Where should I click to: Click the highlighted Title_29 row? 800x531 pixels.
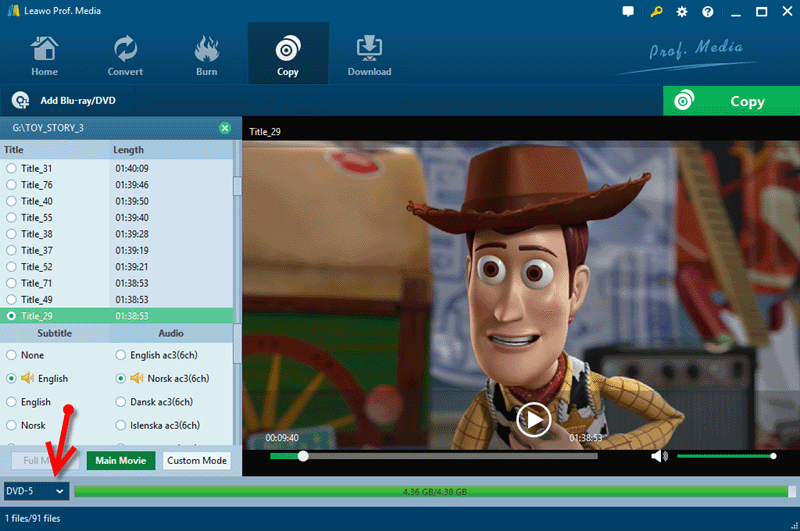(116, 316)
